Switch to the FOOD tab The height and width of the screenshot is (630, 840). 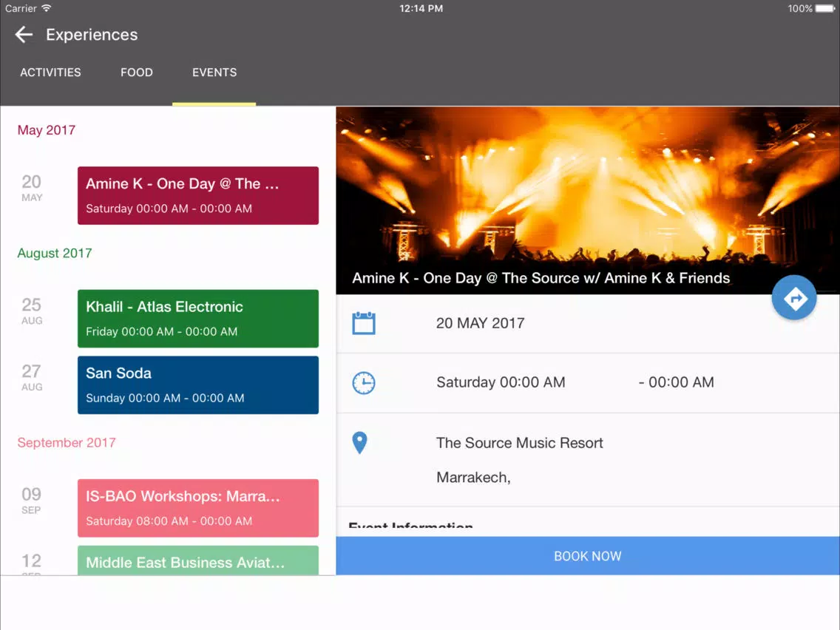point(137,72)
